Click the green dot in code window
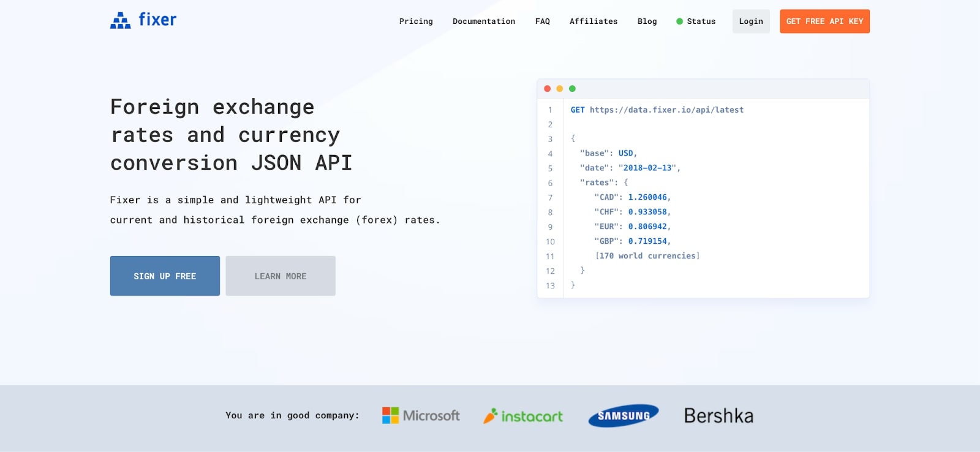The image size is (980, 452). tap(572, 89)
